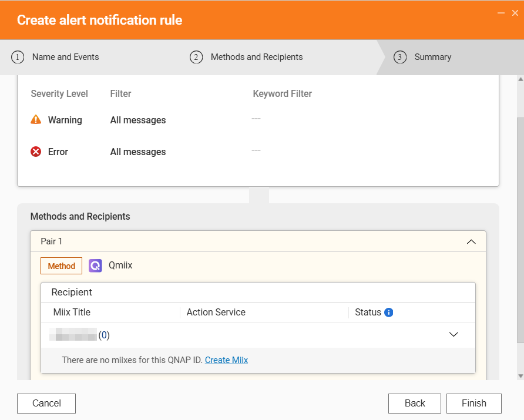
Task: Click the panel divider notch above Methods
Action: (259, 194)
